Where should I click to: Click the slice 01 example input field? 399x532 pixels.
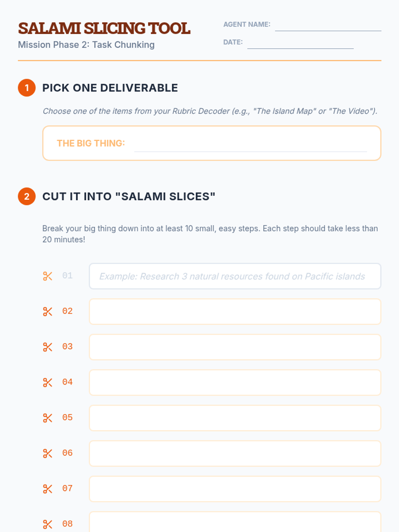(x=235, y=276)
